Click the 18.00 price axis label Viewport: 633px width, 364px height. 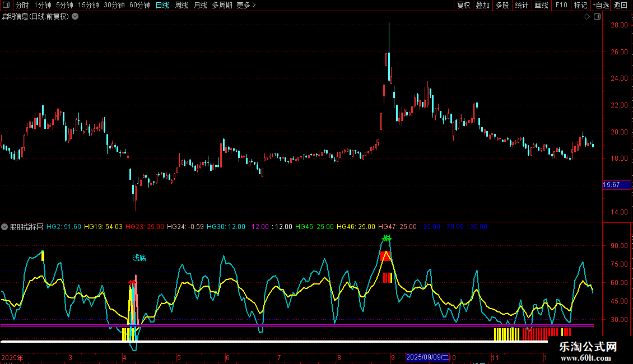[619, 158]
